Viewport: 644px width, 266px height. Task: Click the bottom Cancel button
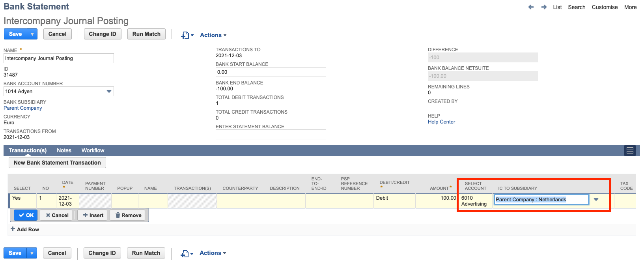(x=57, y=253)
